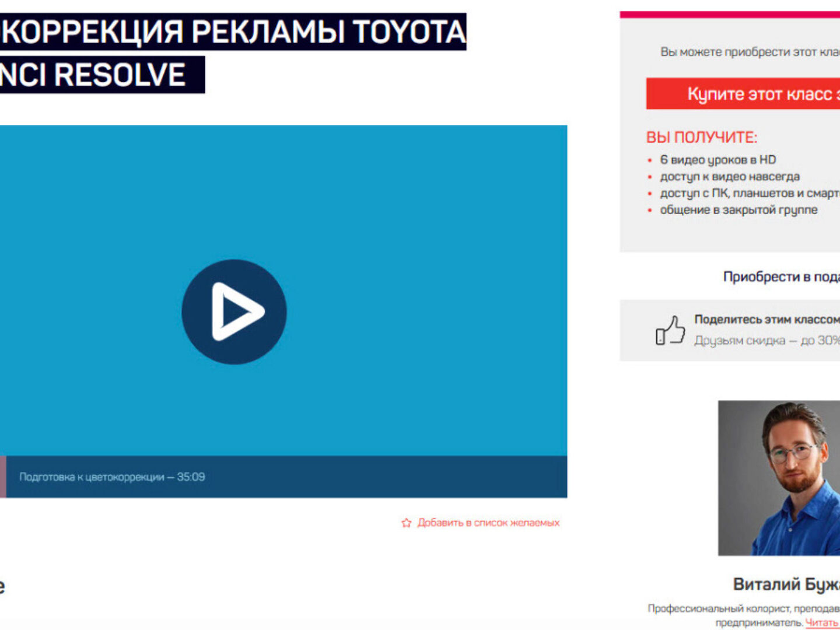Click the "Поделитесь этим классом" heading
This screenshot has width=840, height=630.
766,319
